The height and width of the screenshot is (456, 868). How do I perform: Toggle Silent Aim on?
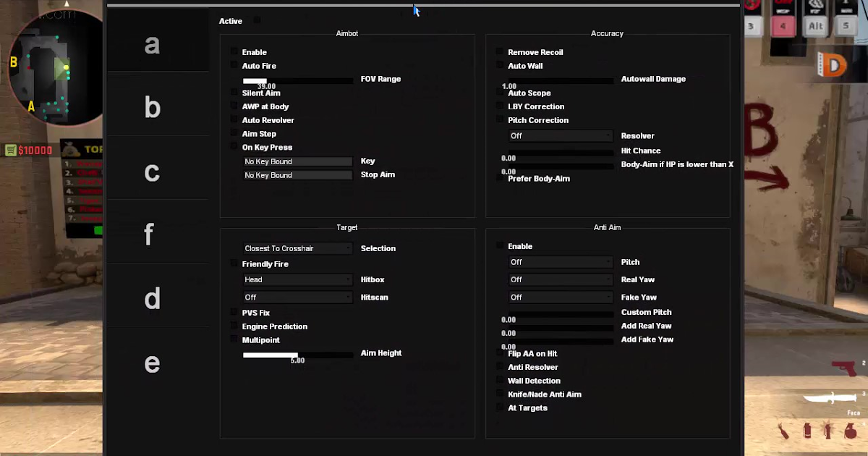pyautogui.click(x=234, y=93)
